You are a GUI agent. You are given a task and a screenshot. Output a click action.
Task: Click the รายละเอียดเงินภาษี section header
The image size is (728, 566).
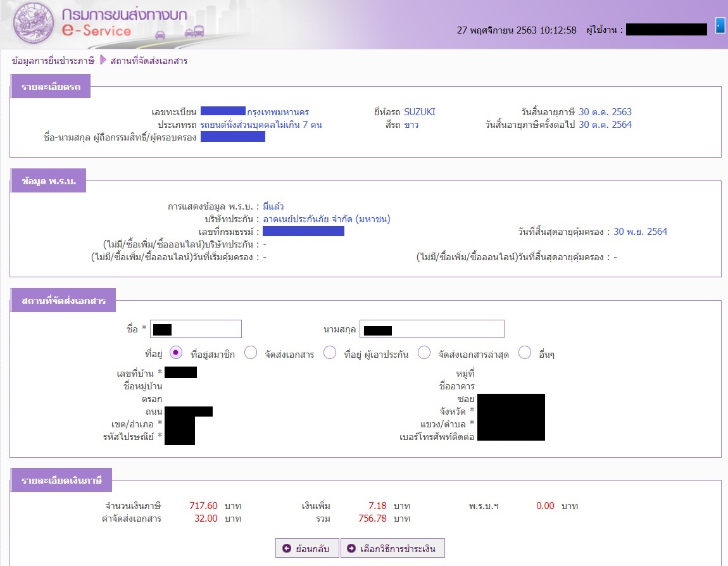point(62,481)
